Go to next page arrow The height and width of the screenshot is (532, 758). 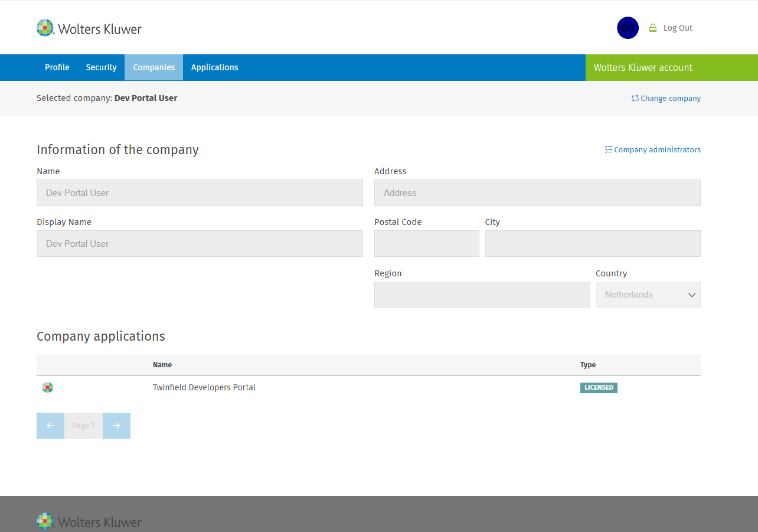click(x=116, y=426)
